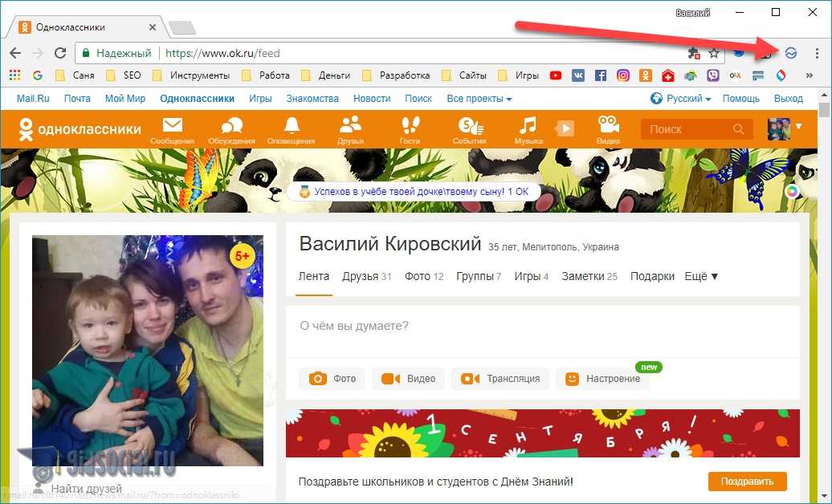Expand Все проекты dropdown
The width and height of the screenshot is (832, 504).
[479, 99]
